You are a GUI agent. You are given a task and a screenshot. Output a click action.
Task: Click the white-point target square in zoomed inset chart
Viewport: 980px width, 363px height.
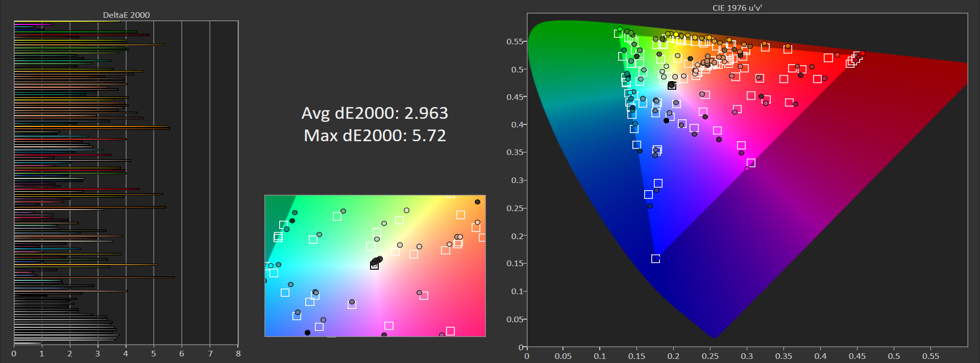click(x=374, y=265)
